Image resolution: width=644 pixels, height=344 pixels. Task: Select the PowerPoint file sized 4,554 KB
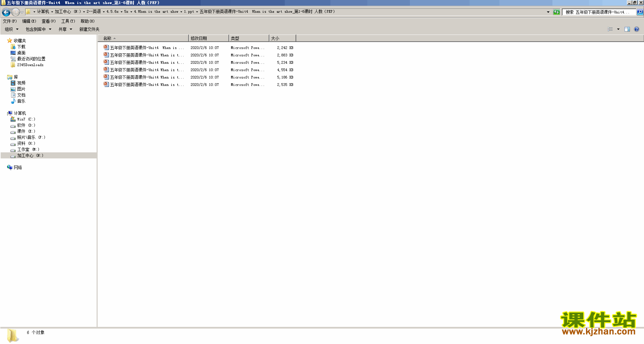pyautogui.click(x=198, y=70)
